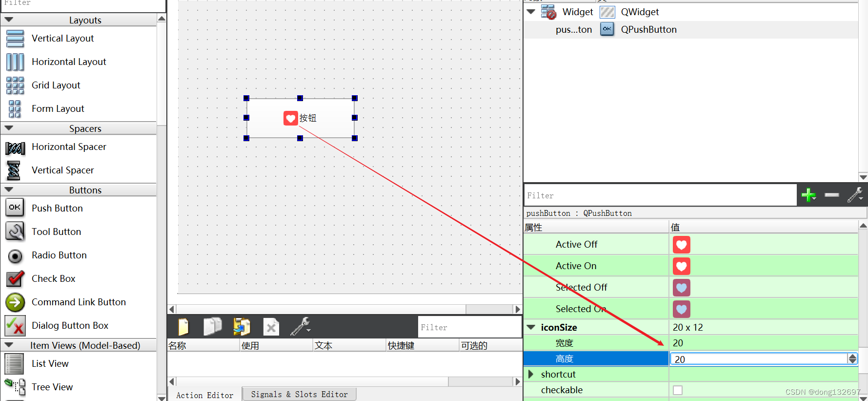Click the Widget icon in object inspector
The height and width of the screenshot is (401, 868).
click(x=549, y=12)
